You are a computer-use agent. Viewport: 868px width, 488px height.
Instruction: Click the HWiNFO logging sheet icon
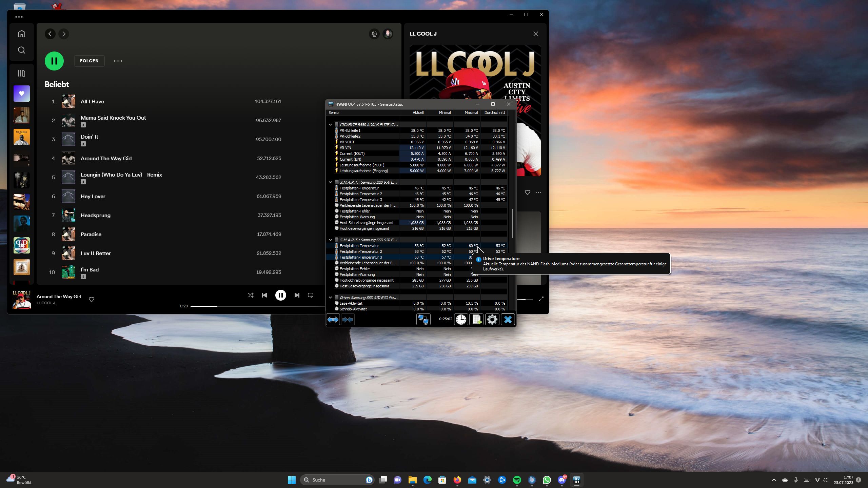[476, 319]
